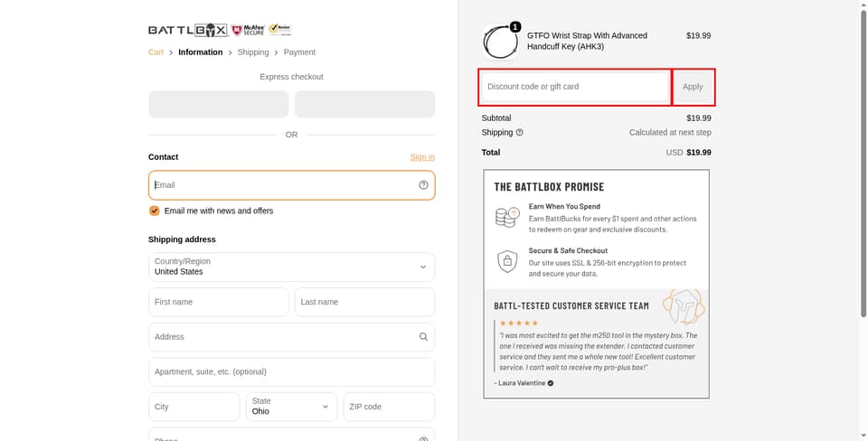This screenshot has width=868, height=441.
Task: Open the Country/Region dropdown
Action: tap(292, 267)
